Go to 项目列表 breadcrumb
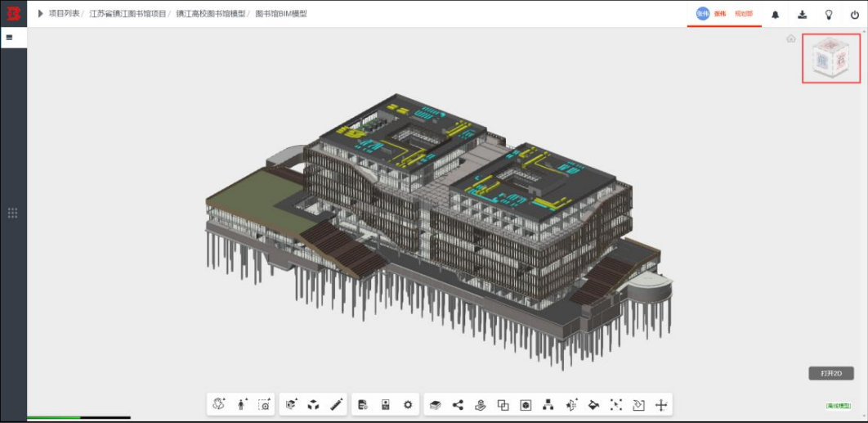 click(64, 14)
